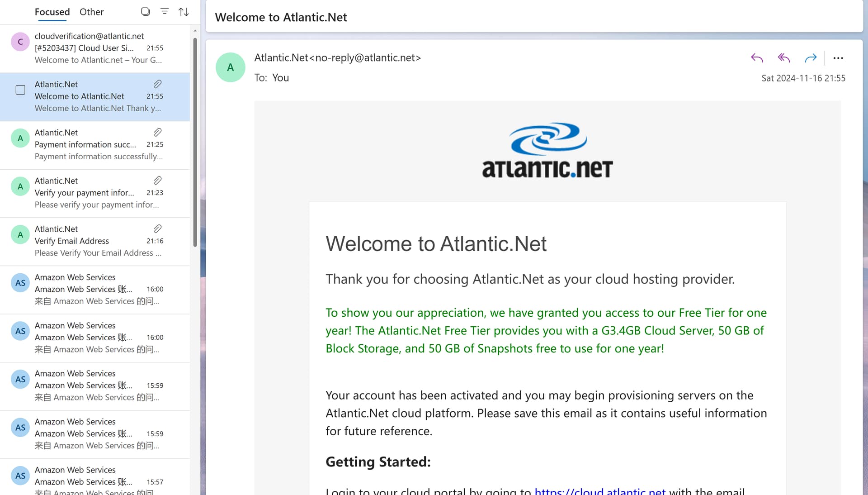The height and width of the screenshot is (495, 868).
Task: Open first Amazon Web Services email at 16:00
Action: click(x=95, y=290)
